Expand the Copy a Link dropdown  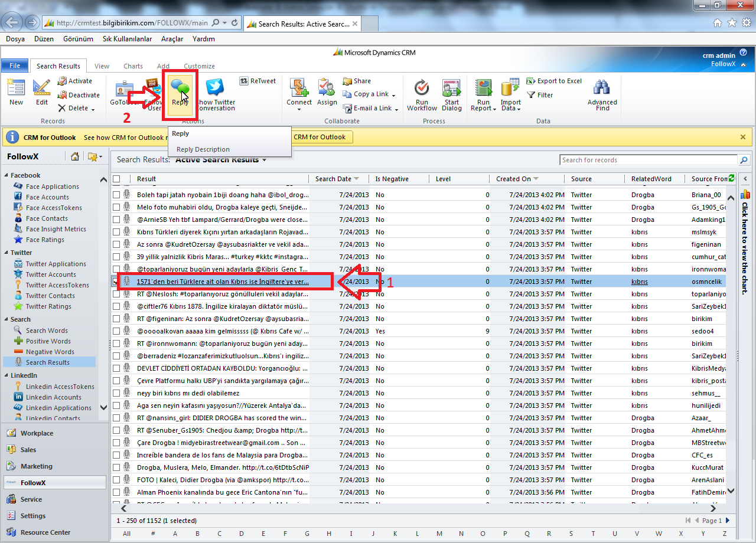point(393,95)
